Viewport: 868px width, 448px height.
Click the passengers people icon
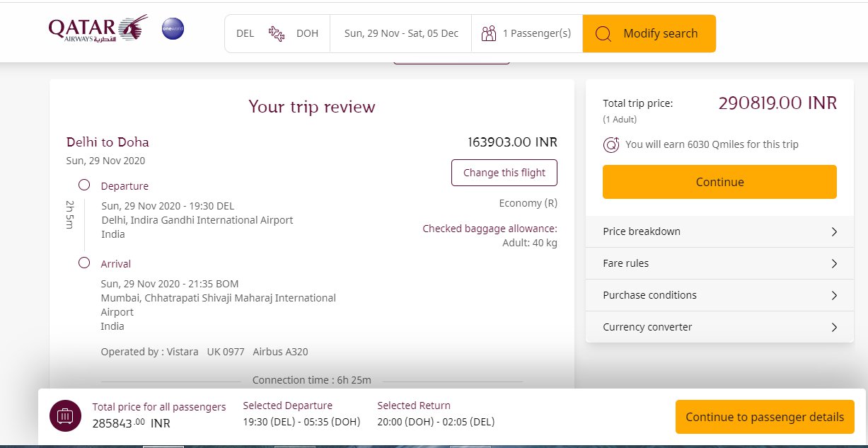[488, 33]
